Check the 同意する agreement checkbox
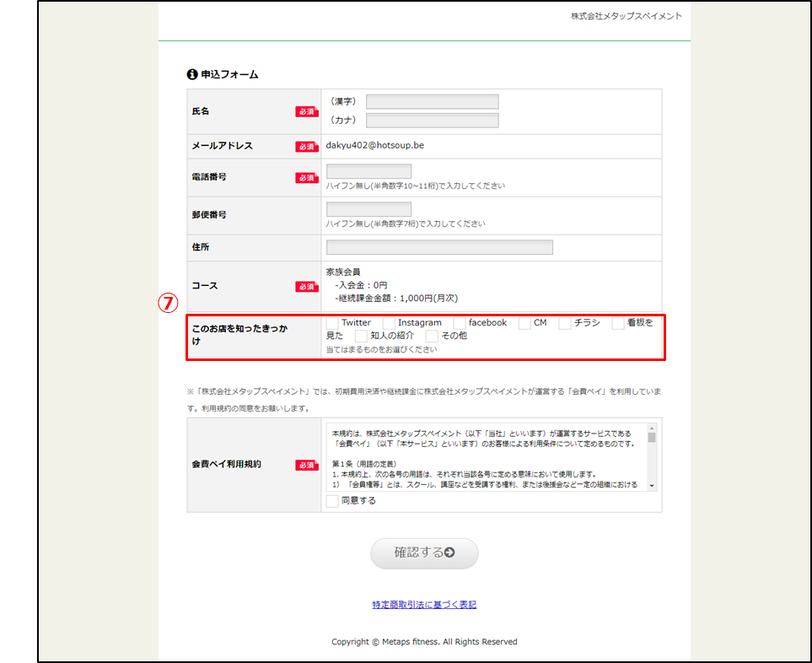812x663 pixels. pyautogui.click(x=332, y=501)
